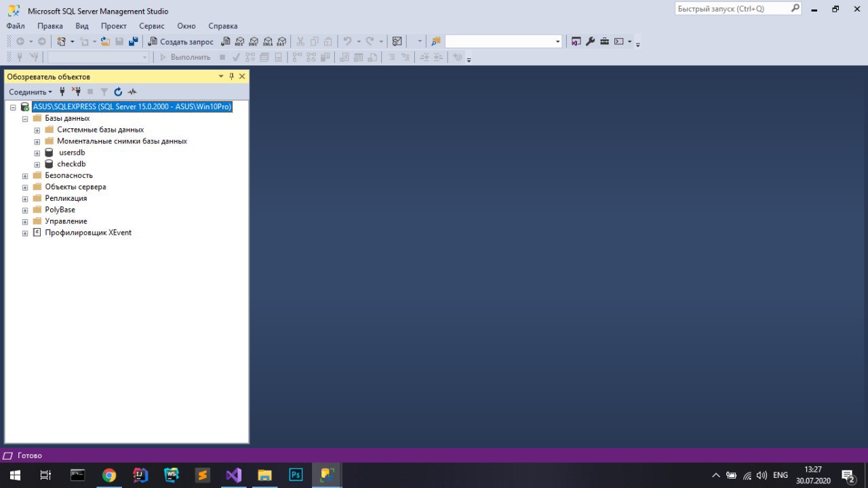Expand the checkdb database node
The height and width of the screenshot is (488, 868).
[37, 164]
